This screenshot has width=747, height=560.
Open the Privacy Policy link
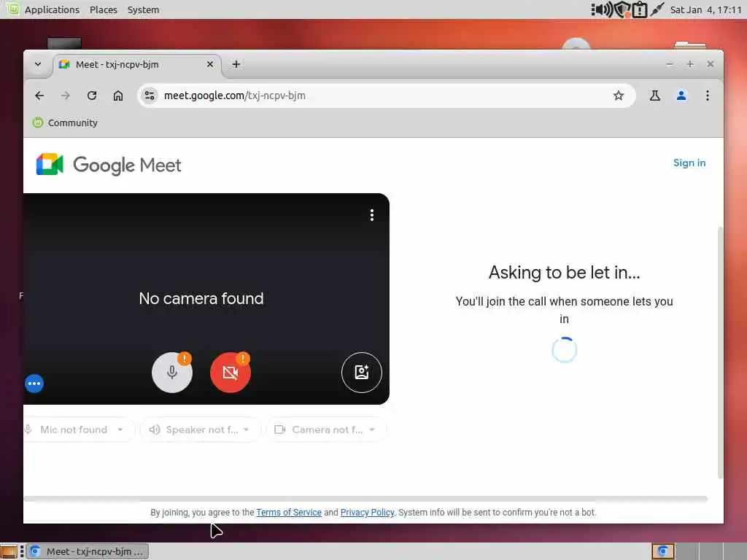368,513
